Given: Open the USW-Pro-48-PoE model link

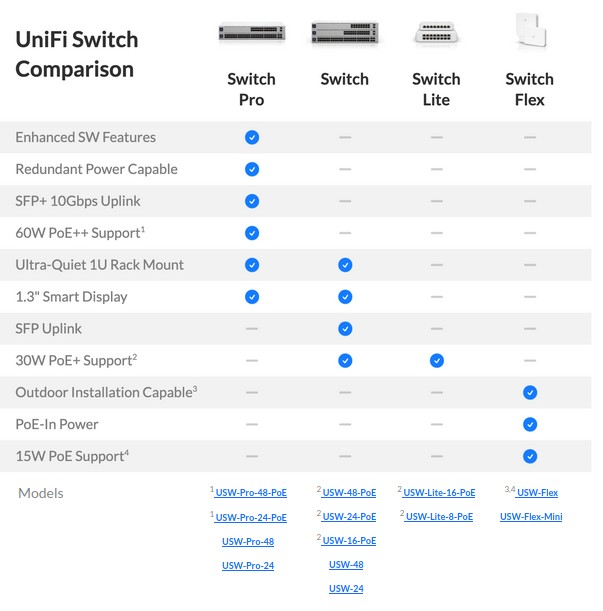Looking at the screenshot, I should tap(251, 493).
